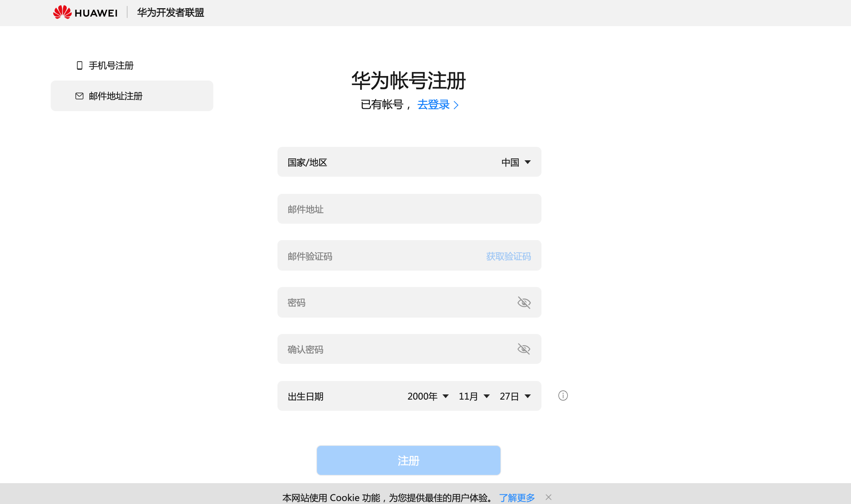
Task: Click the 注册 register button
Action: pos(408,460)
